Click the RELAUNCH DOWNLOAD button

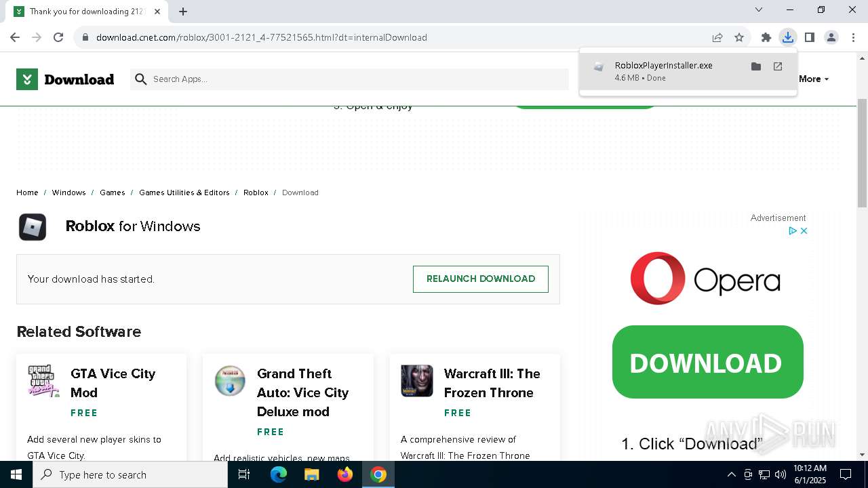[x=481, y=279]
